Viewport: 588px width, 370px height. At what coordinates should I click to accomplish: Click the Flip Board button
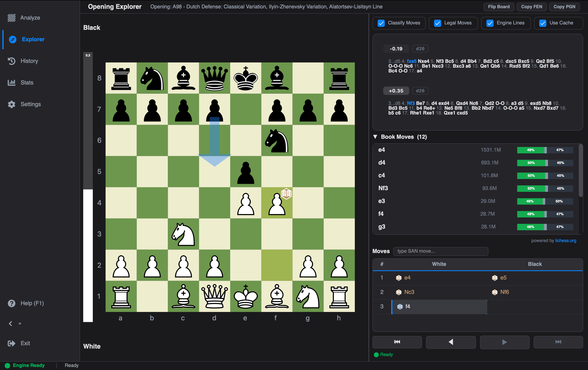[499, 7]
